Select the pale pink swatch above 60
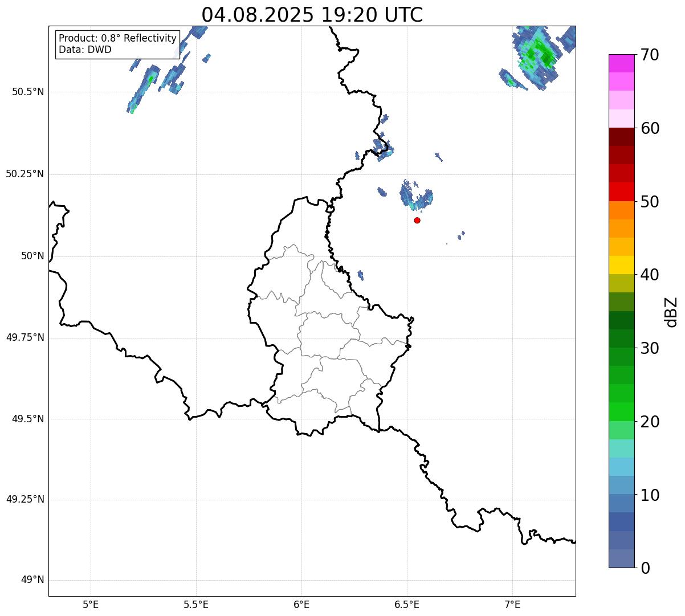Viewport: 685px width, 616px height. pyautogui.click(x=622, y=119)
